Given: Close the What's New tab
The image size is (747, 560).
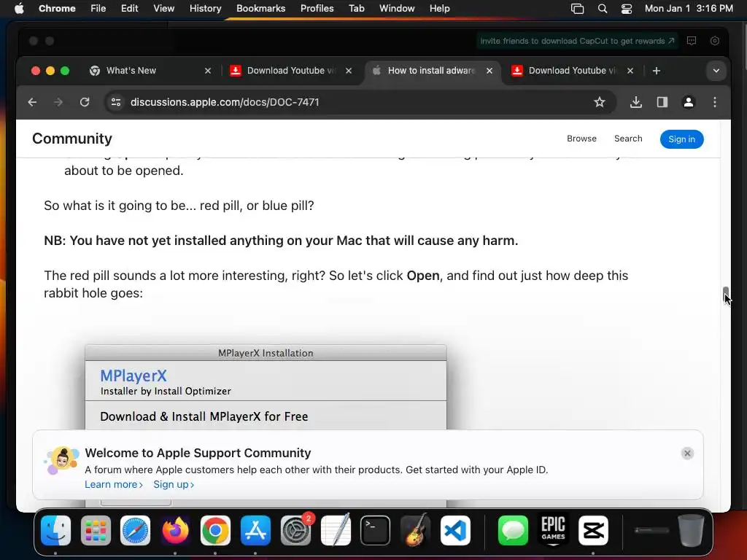Looking at the screenshot, I should click(x=208, y=71).
